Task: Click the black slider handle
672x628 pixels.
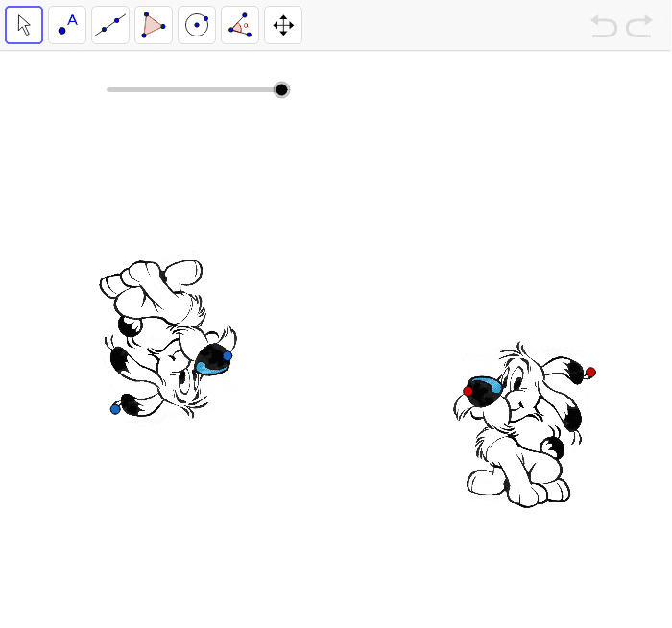Action: pos(281,90)
